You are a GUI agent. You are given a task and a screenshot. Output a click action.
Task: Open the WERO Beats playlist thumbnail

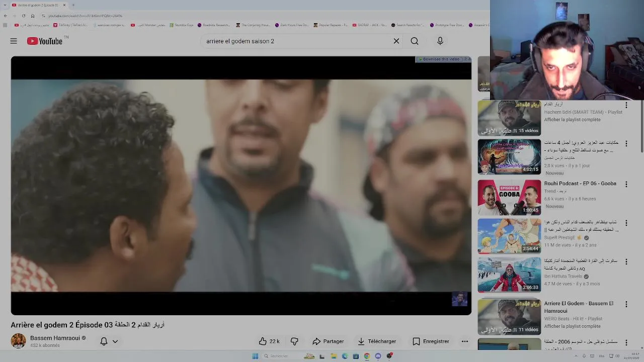509,317
